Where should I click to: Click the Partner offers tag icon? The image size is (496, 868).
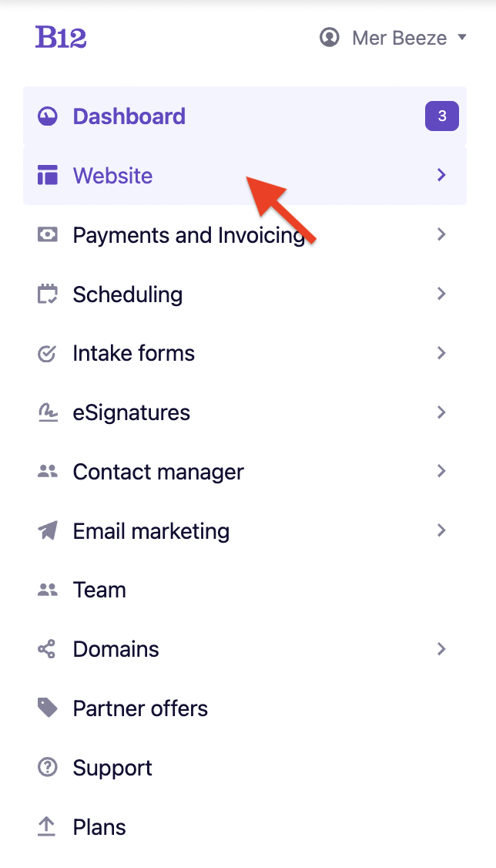(x=47, y=708)
